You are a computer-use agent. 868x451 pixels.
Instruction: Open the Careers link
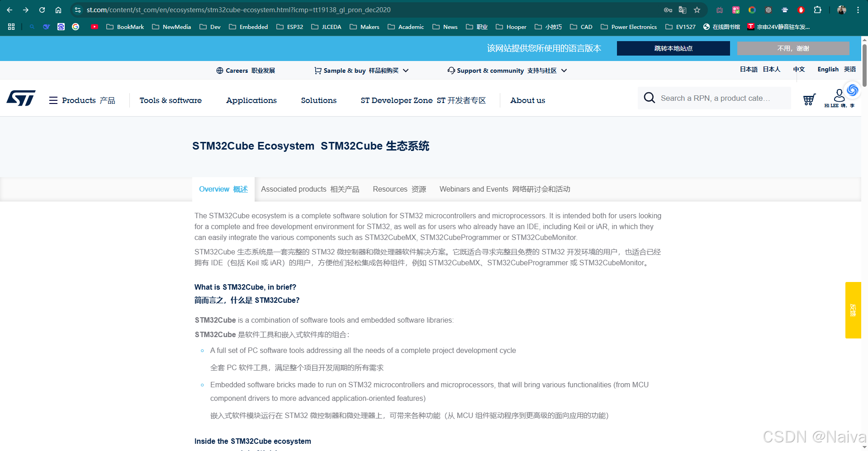click(246, 70)
